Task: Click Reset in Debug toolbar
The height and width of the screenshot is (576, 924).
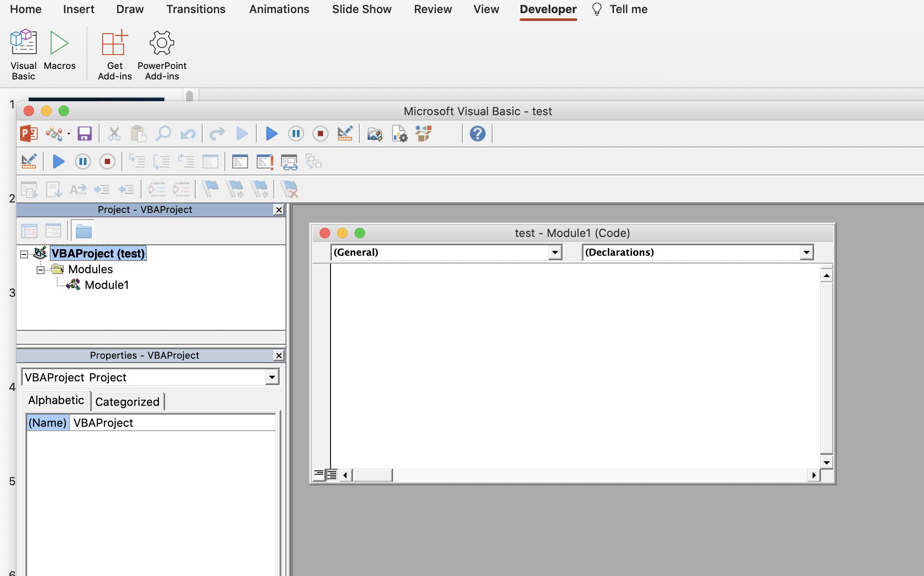Action: click(107, 162)
